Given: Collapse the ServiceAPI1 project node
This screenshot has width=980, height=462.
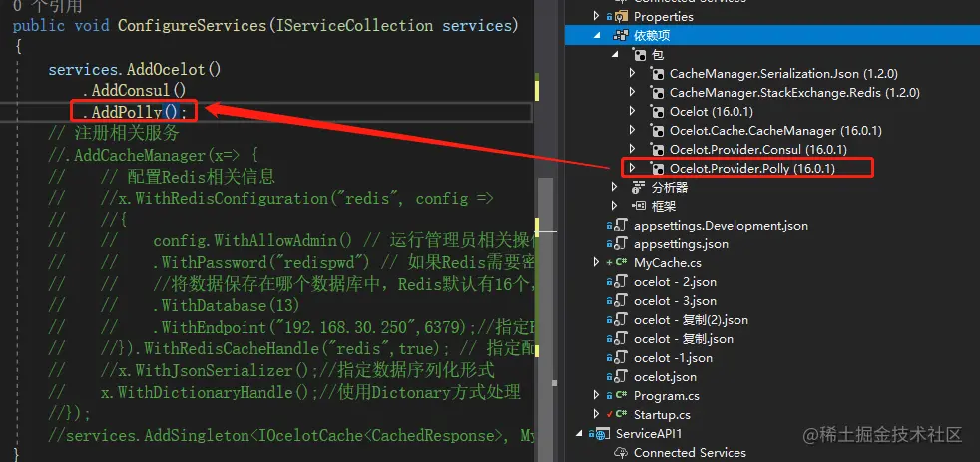Looking at the screenshot, I should click(x=579, y=433).
